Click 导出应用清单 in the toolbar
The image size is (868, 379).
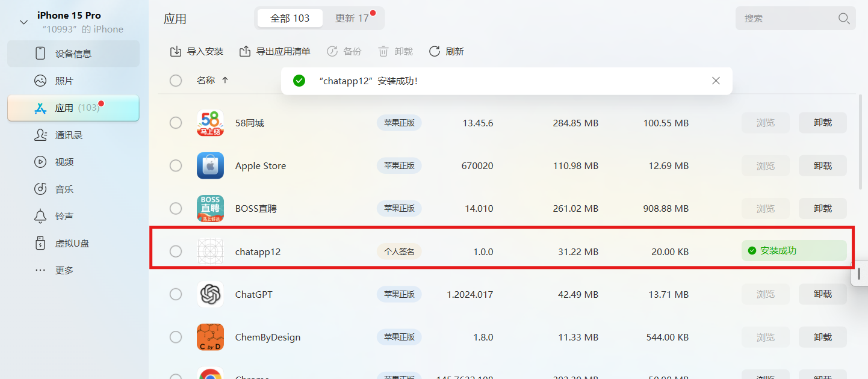point(275,51)
